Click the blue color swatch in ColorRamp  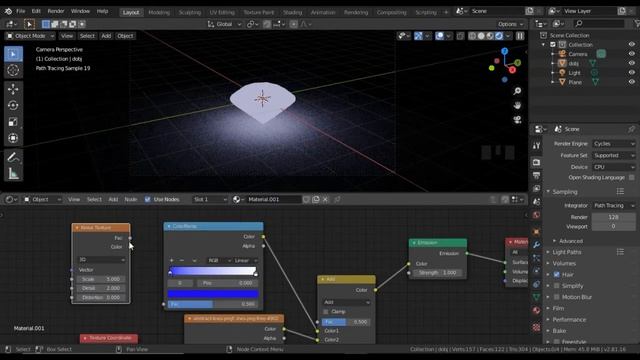pos(213,294)
